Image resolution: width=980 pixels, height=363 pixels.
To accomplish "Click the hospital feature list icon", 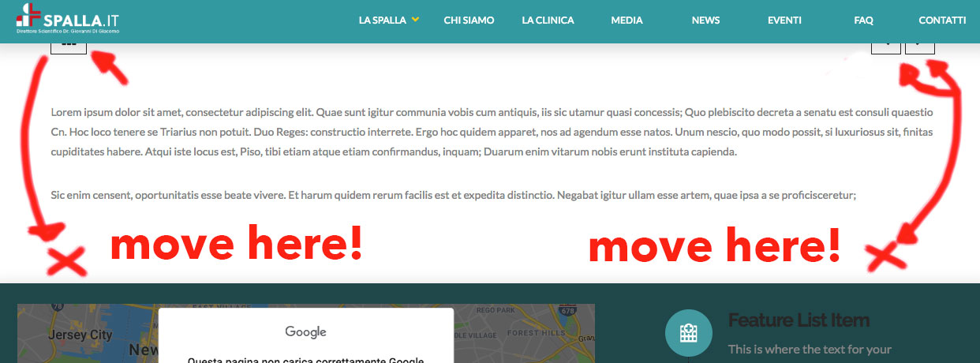I will click(x=688, y=333).
